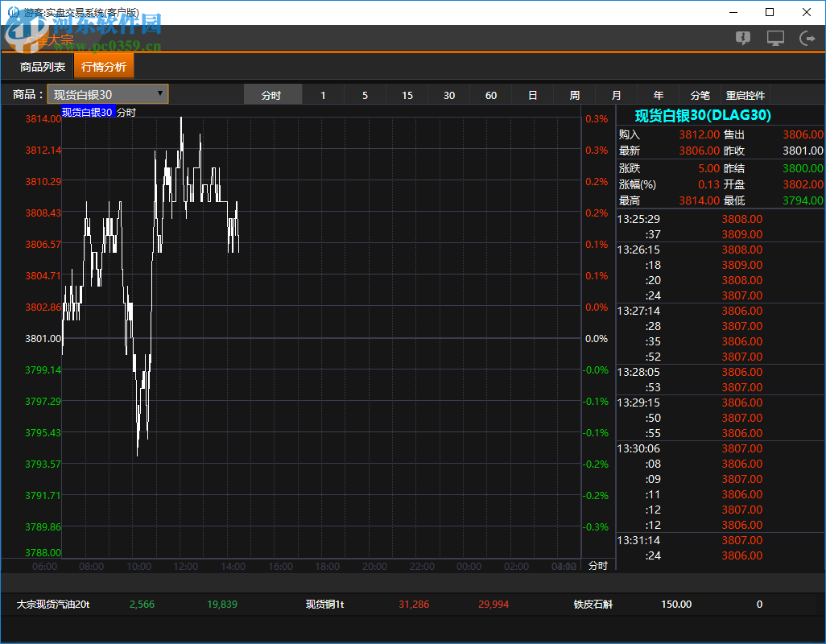Select the 60 minute period
826x644 pixels.
491,95
